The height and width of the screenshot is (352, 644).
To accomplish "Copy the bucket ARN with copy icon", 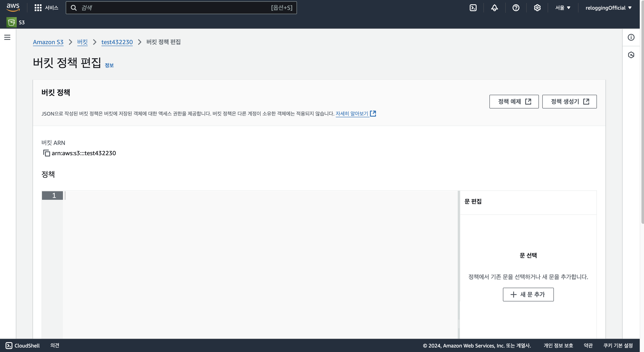I will click(x=46, y=153).
